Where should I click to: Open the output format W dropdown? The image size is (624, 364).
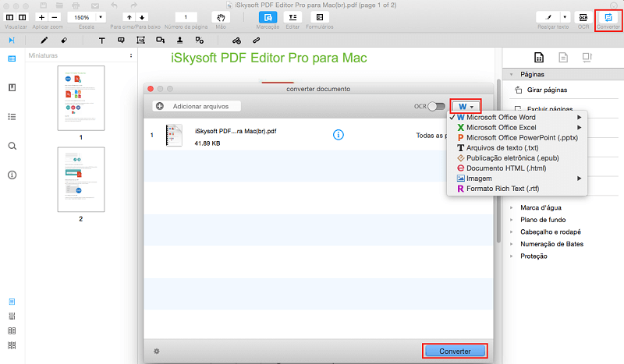click(466, 106)
